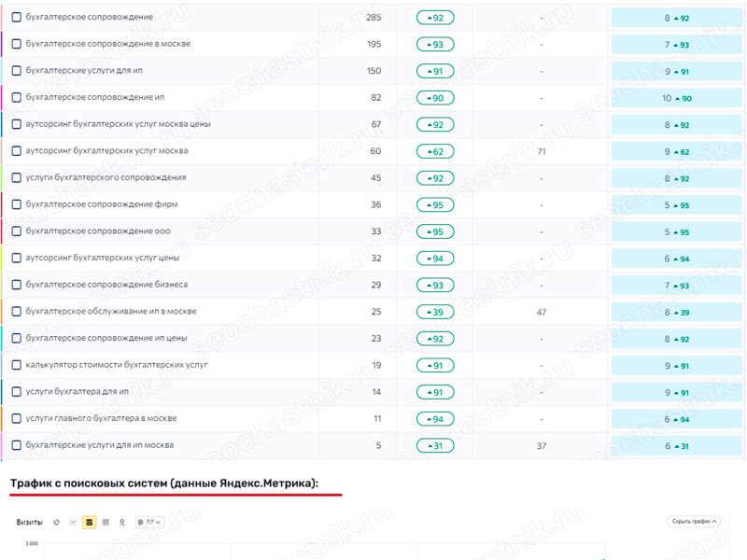Click frequency value 150

(x=374, y=71)
